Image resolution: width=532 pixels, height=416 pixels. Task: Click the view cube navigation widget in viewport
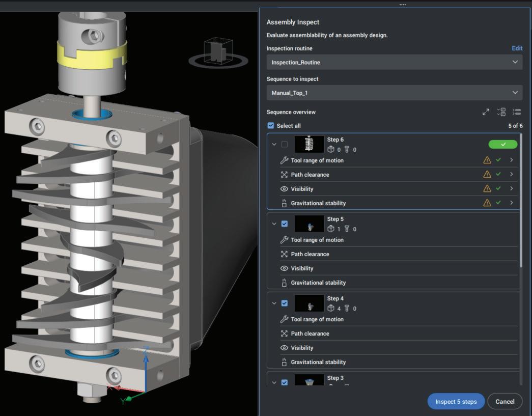pos(218,53)
